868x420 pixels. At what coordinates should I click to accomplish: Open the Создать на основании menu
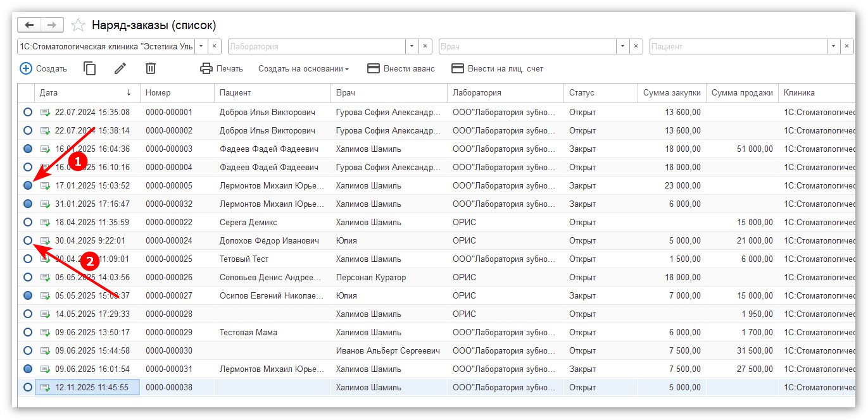pyautogui.click(x=303, y=68)
